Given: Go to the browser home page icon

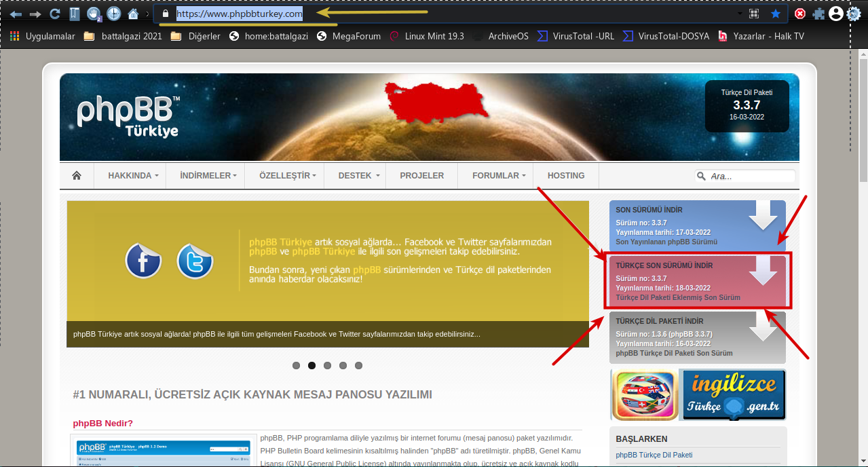Looking at the screenshot, I should [x=133, y=14].
